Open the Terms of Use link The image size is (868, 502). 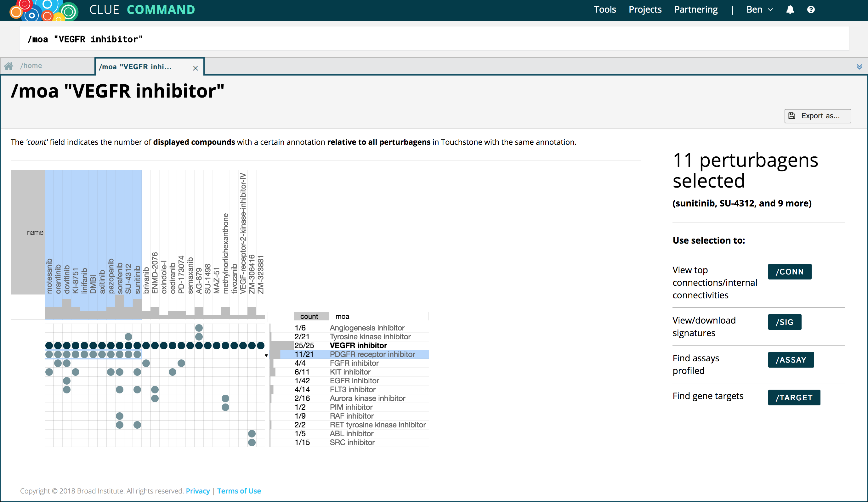click(x=239, y=491)
